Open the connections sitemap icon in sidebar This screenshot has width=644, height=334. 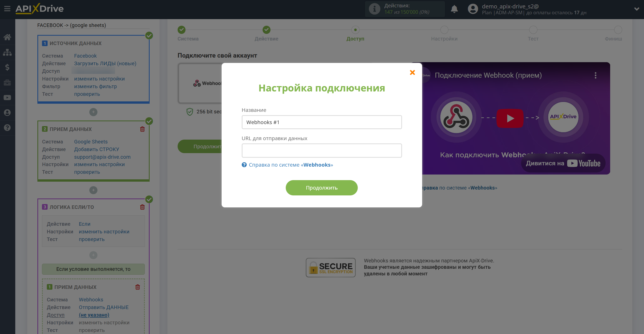(7, 52)
